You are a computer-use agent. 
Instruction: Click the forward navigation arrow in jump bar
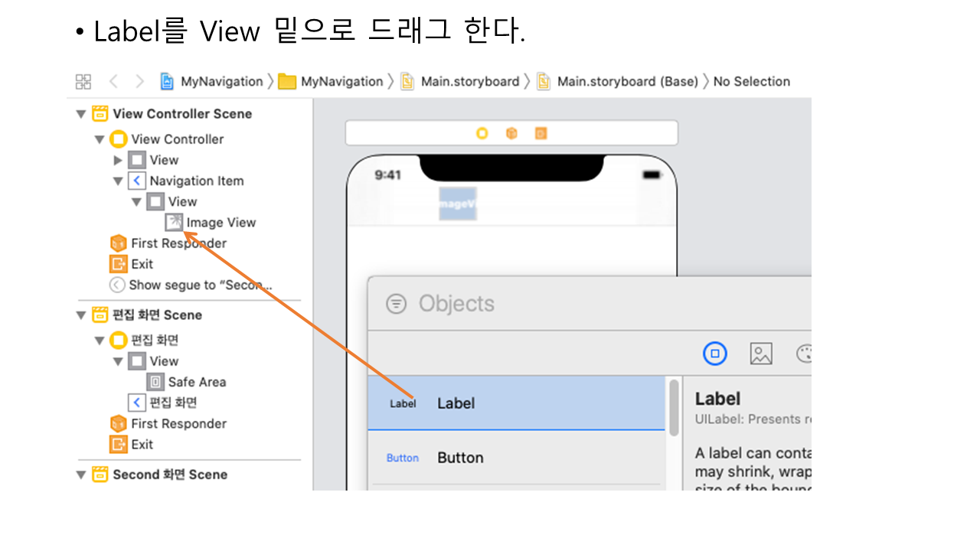[x=139, y=82]
